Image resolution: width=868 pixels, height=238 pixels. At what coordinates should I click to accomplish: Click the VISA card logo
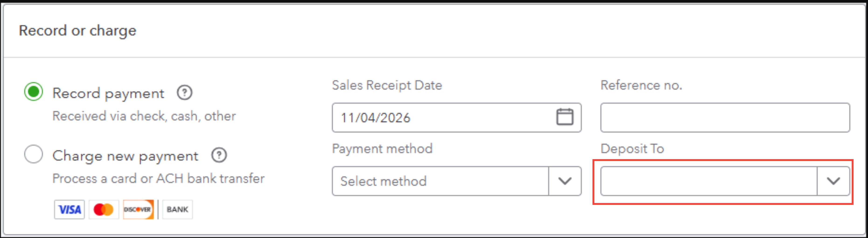click(69, 209)
